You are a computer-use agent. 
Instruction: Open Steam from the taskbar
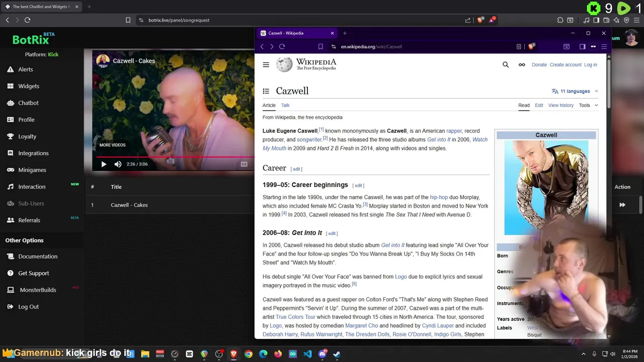337,354
